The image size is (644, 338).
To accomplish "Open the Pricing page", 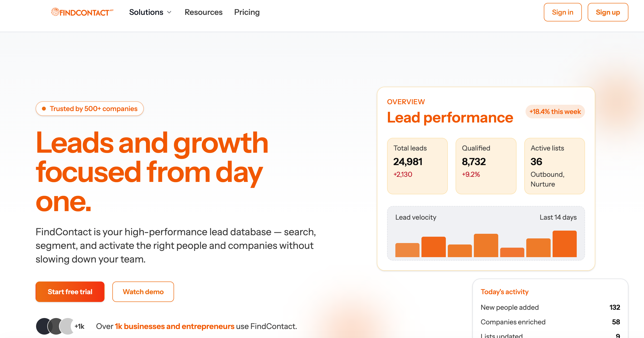I will pos(247,12).
